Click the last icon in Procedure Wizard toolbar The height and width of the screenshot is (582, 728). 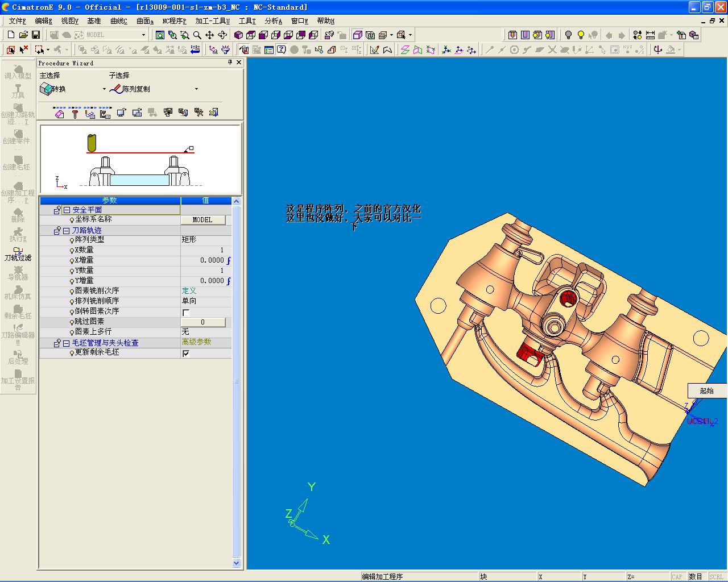(214, 113)
